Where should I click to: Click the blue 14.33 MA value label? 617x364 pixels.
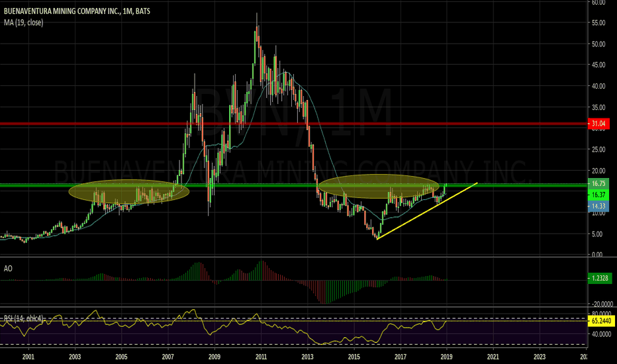coord(598,206)
